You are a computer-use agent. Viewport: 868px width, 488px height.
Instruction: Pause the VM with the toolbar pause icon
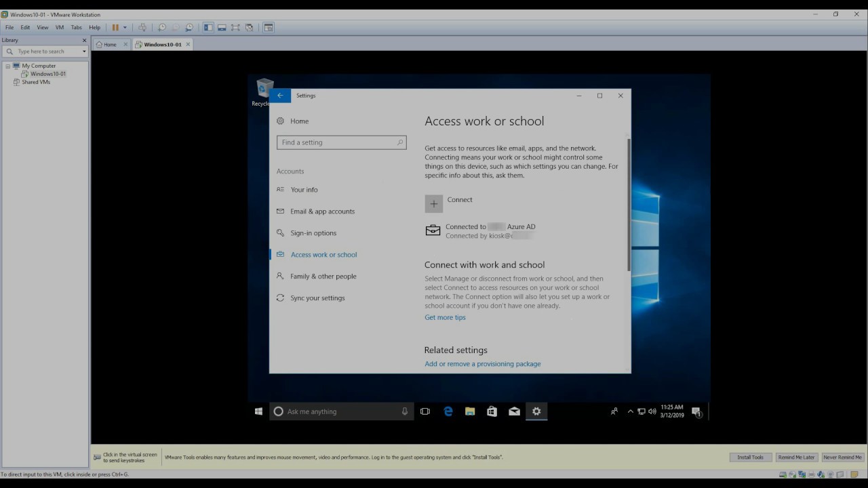[x=115, y=28]
